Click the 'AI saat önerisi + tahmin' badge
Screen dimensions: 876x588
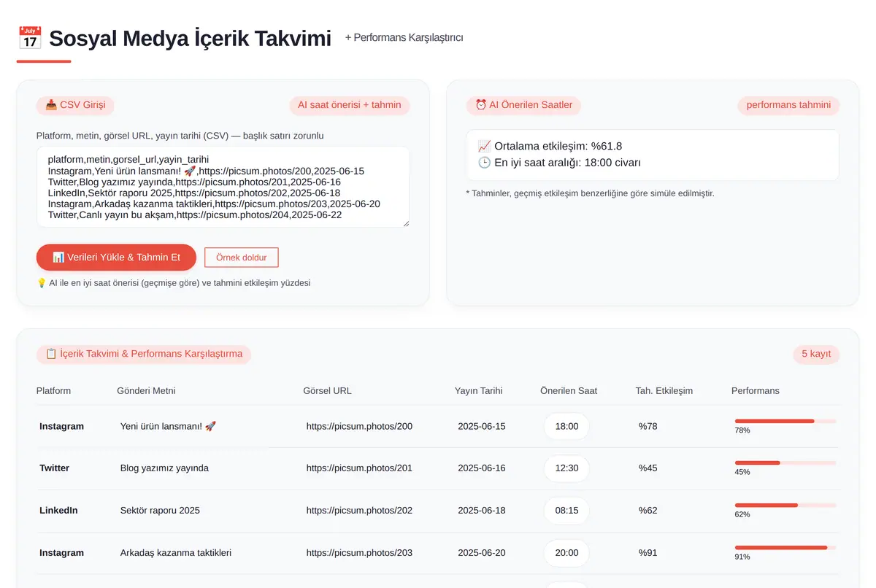350,105
